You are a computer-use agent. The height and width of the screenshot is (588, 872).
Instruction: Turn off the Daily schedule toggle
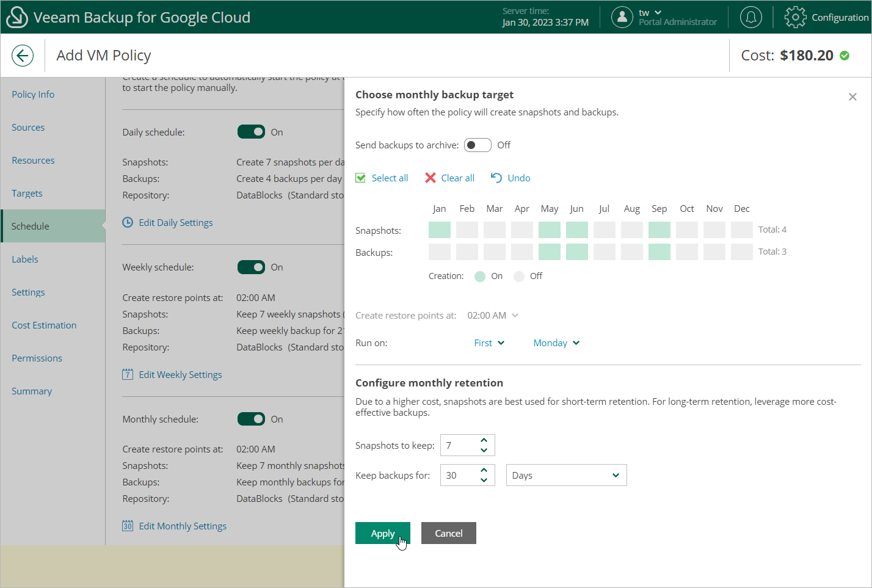251,132
